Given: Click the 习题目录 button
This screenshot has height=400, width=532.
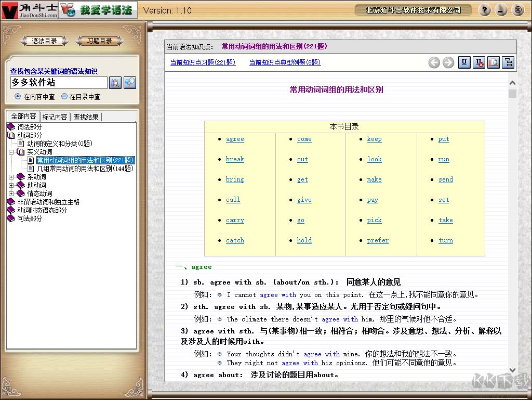Looking at the screenshot, I should pos(99,41).
